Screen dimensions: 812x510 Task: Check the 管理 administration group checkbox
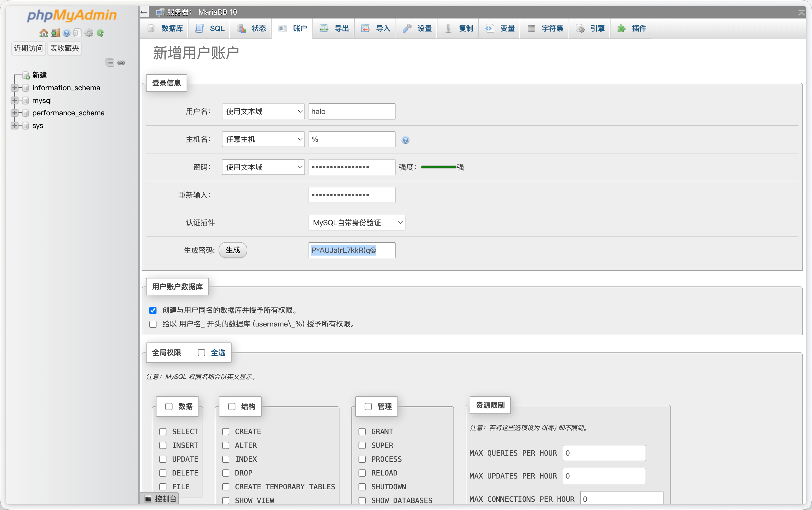(368, 407)
